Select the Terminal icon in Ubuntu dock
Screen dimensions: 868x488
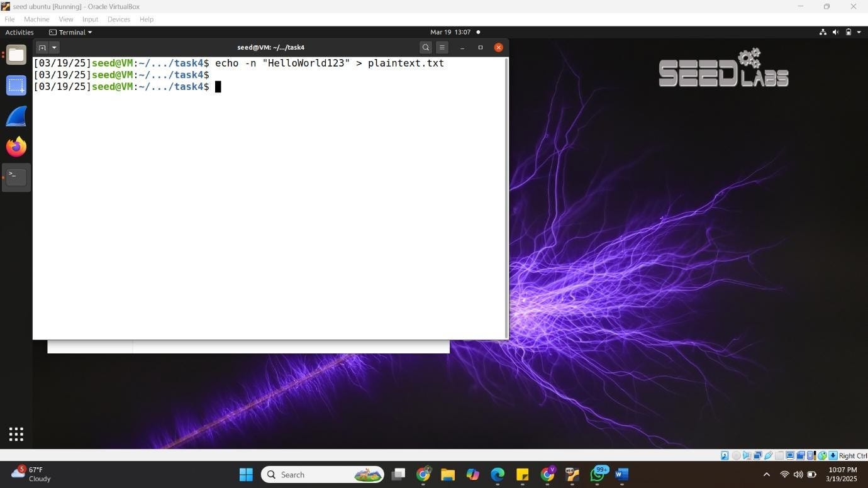pyautogui.click(x=16, y=177)
